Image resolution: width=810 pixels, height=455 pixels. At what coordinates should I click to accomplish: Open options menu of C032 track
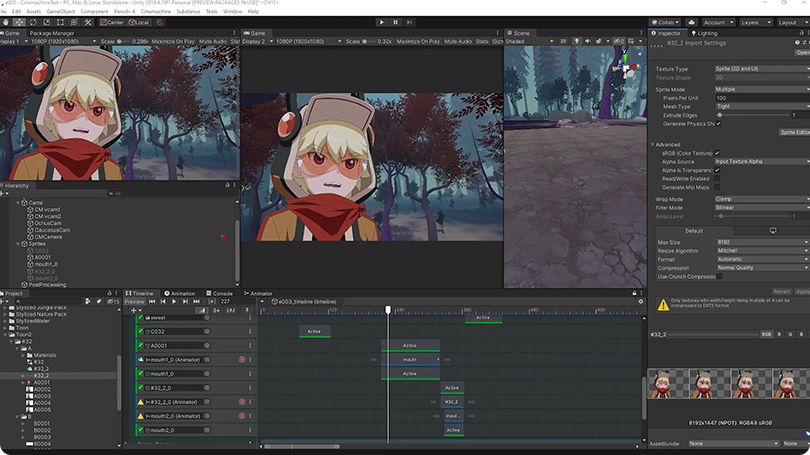click(x=250, y=332)
